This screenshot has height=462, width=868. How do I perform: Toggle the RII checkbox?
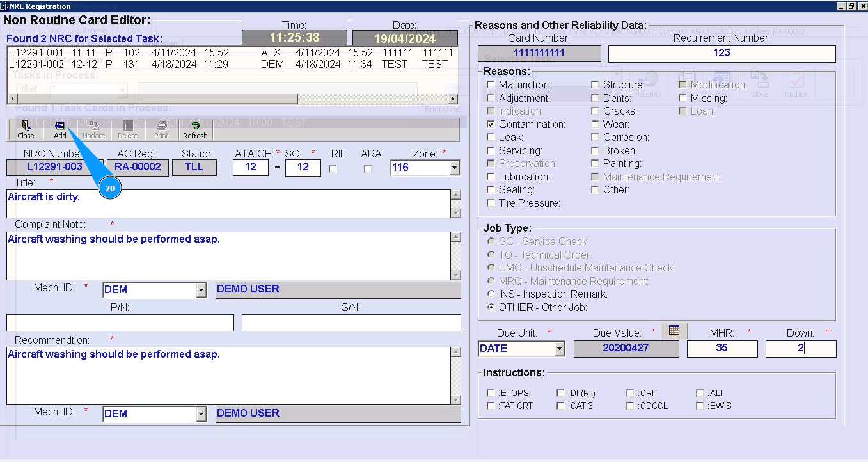pyautogui.click(x=333, y=169)
